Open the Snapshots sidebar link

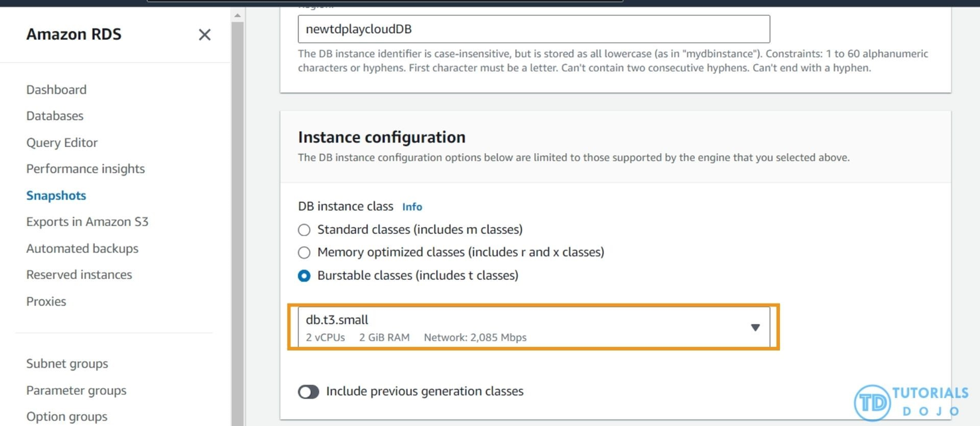tap(56, 195)
